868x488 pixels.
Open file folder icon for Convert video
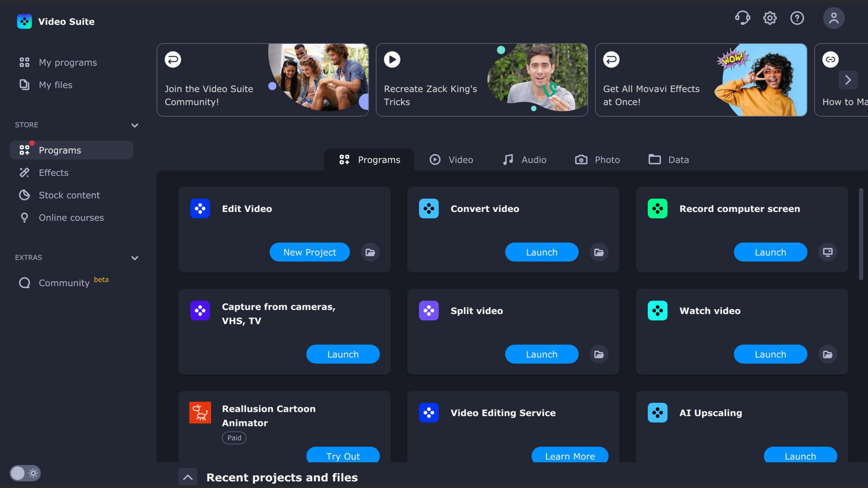click(x=599, y=252)
